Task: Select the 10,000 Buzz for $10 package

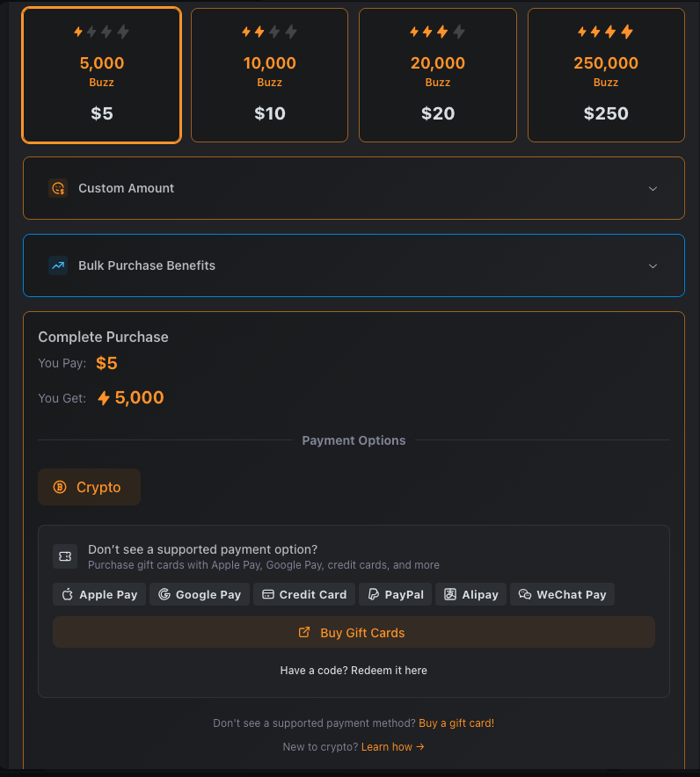Action: (270, 75)
